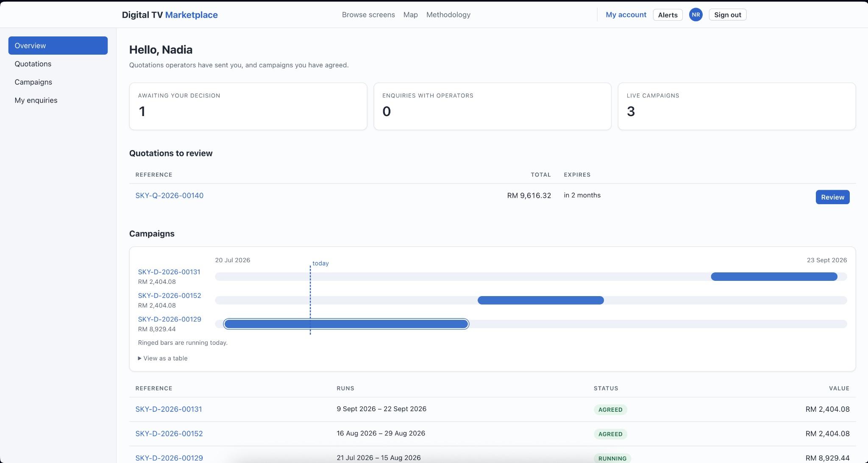The image size is (868, 463).
Task: Click the Live campaigns card
Action: [737, 106]
